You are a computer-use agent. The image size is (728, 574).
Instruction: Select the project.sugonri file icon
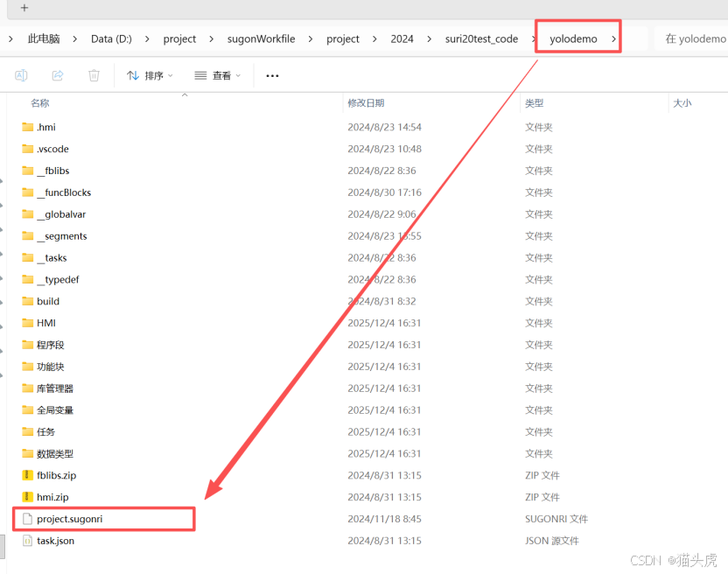coord(27,519)
